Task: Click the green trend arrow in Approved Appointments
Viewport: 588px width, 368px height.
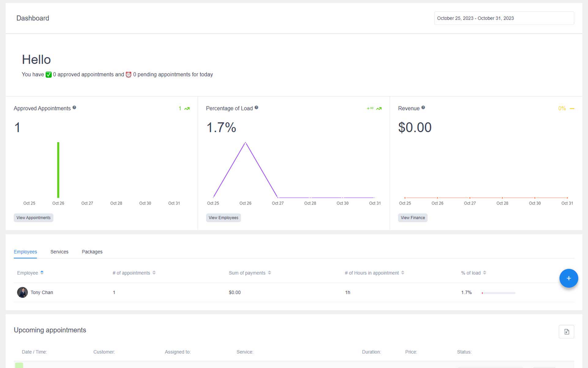Action: click(x=187, y=109)
